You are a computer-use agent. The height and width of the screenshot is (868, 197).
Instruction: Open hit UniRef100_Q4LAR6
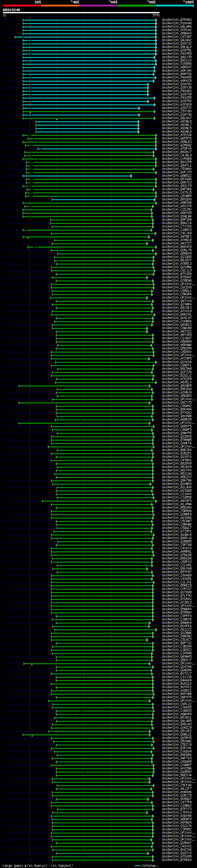pos(177,26)
